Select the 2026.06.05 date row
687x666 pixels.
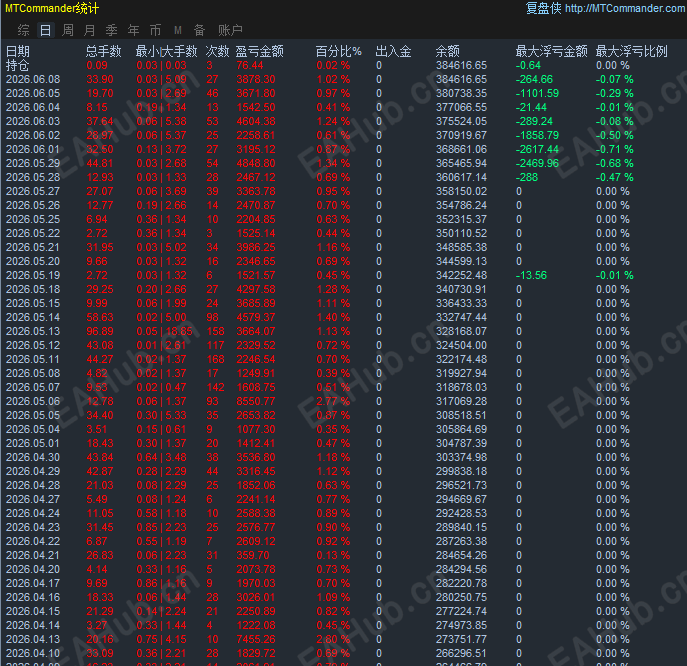tap(33, 93)
